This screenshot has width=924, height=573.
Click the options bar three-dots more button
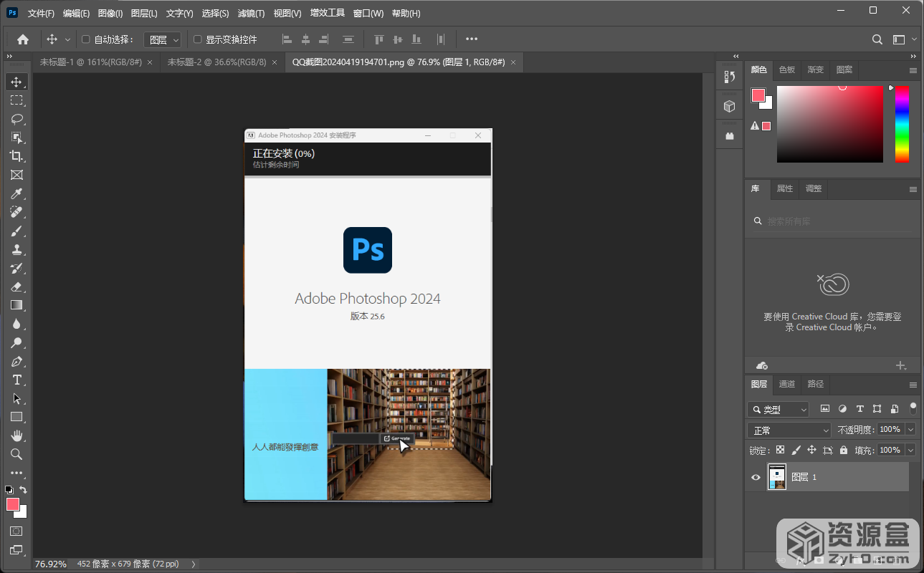pos(472,39)
